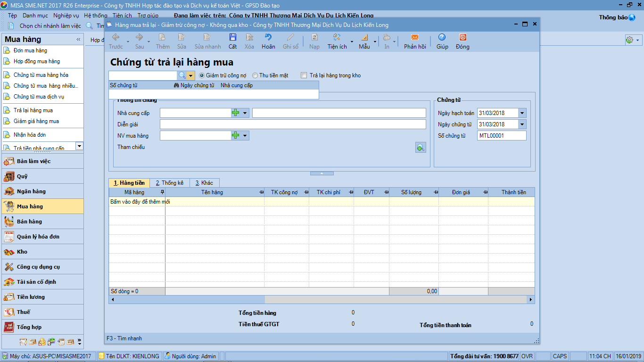
Task: Click right arrow of grid horizontal scrollbar
Action: (x=531, y=299)
